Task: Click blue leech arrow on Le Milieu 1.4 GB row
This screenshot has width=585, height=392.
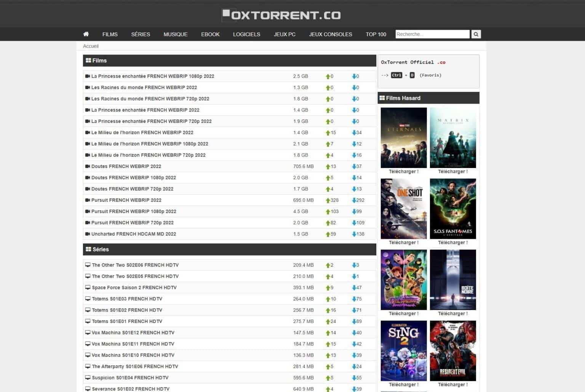Action: (354, 133)
